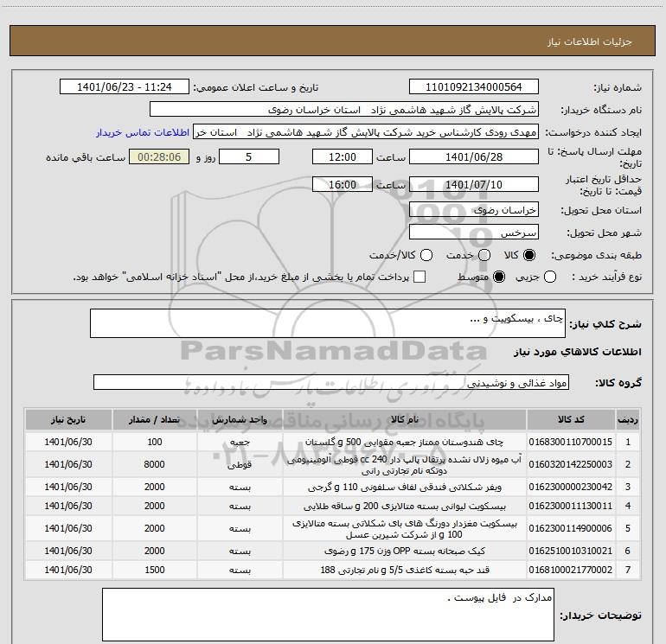Select the کالا/خدمت radio button

coord(426,255)
